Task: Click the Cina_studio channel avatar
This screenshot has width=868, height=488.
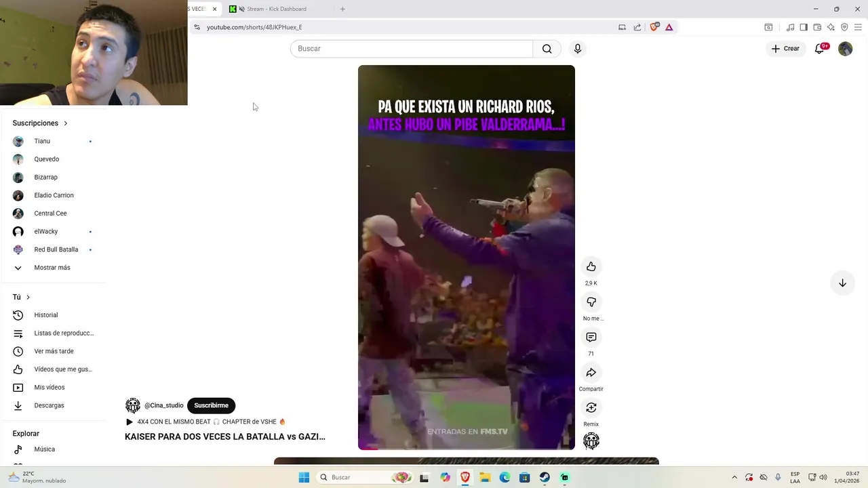Action: point(133,405)
